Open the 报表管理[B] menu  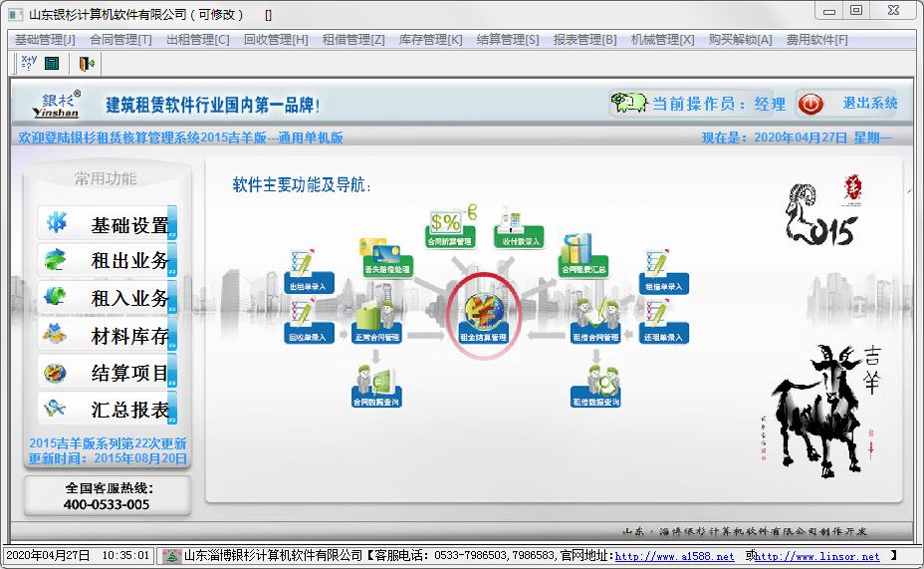pos(585,40)
